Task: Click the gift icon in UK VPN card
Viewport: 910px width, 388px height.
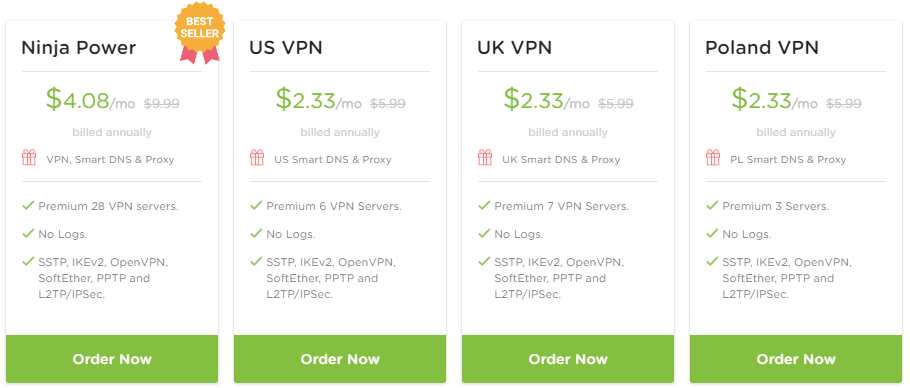Action: [x=485, y=158]
